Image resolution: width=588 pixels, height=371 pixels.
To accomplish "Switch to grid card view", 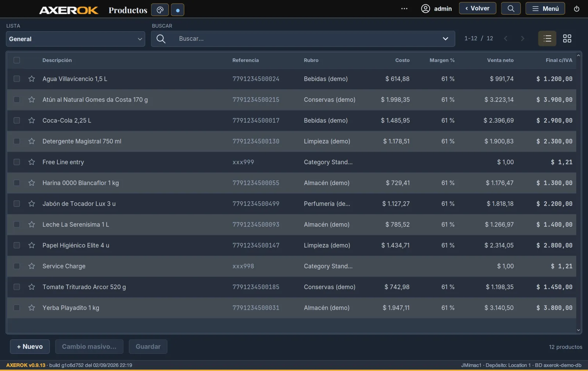I will 567,39.
